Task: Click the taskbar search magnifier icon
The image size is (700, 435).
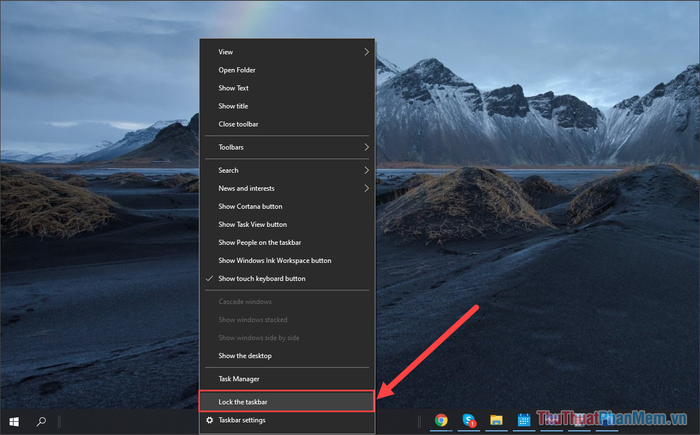Action: pyautogui.click(x=41, y=421)
